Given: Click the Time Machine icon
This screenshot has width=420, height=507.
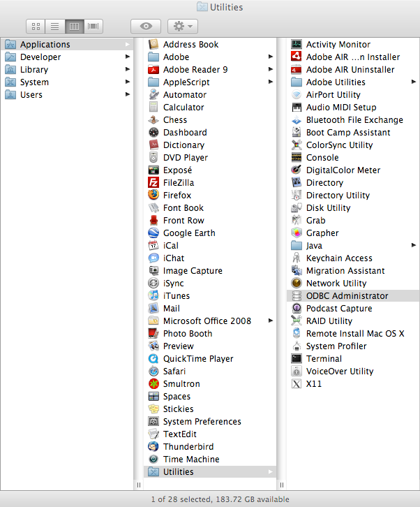Looking at the screenshot, I should click(153, 459).
